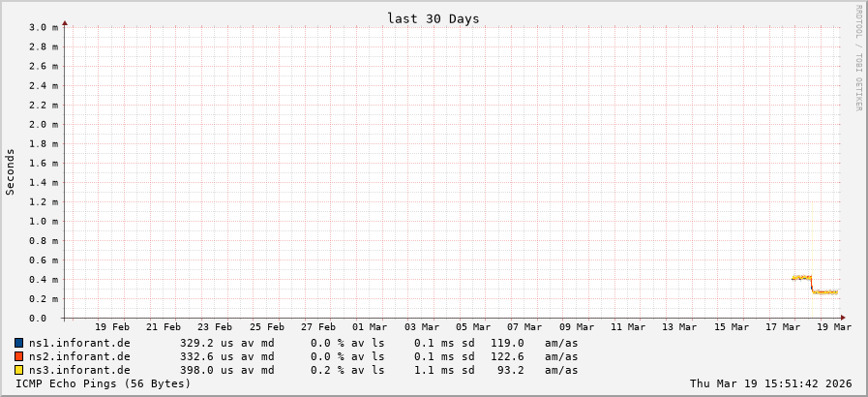
Task: Click the 'ICMP Echo Pings (56 Bytes)' footer text
Action: click(x=104, y=383)
